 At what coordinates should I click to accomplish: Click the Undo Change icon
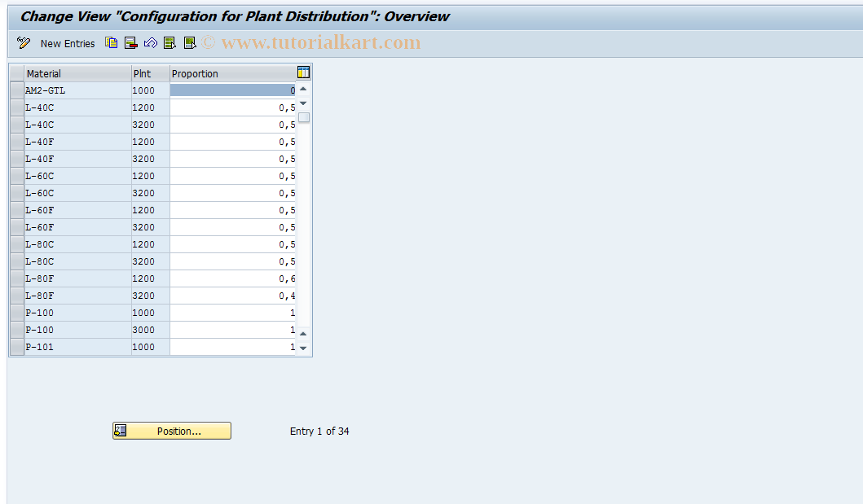[150, 43]
